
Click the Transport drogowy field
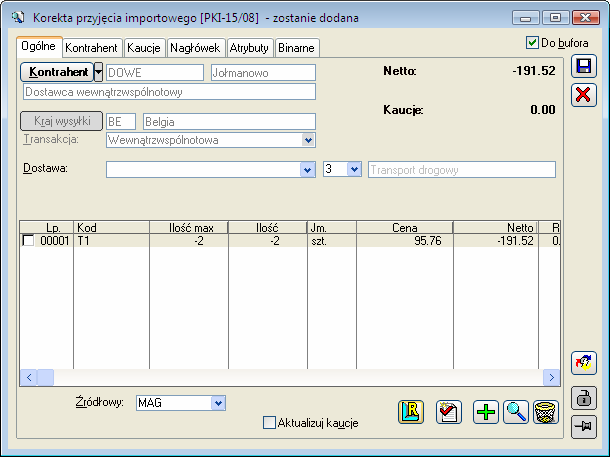point(462,170)
